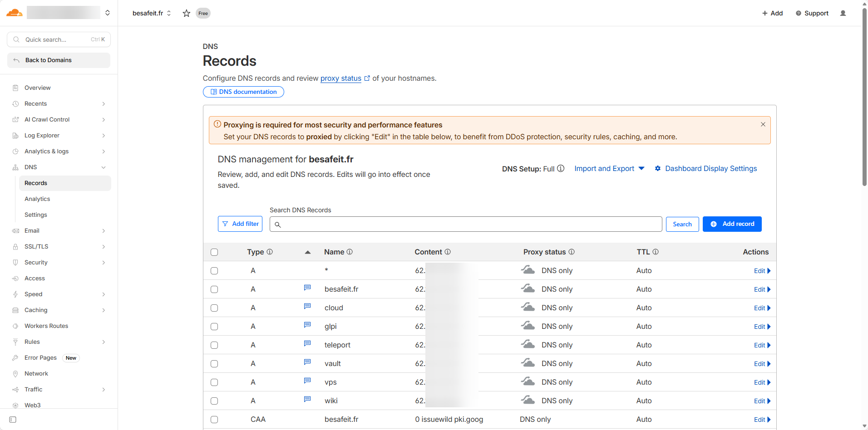868x430 pixels.
Task: Sort records by Type using the arrow
Action: 308,252
